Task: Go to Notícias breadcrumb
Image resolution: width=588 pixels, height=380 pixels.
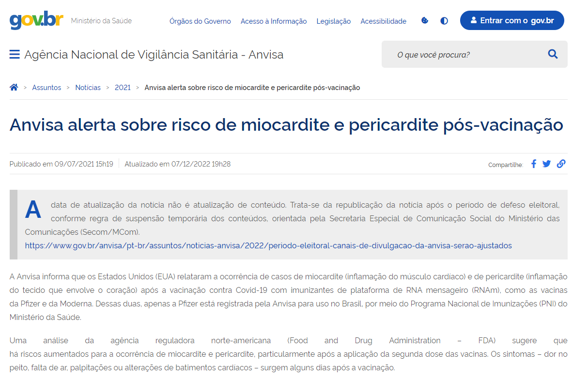Action: coord(88,88)
